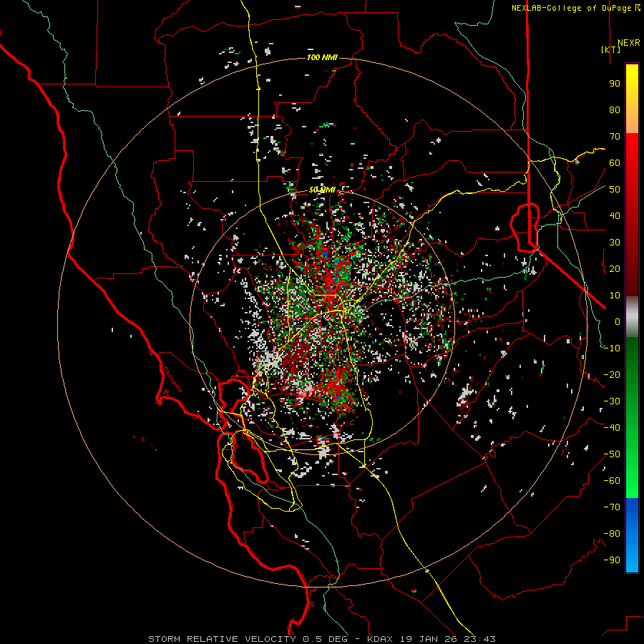This screenshot has height=644, width=644.
Task: Pick the light blue legend segment near -90
Action: tap(632, 560)
